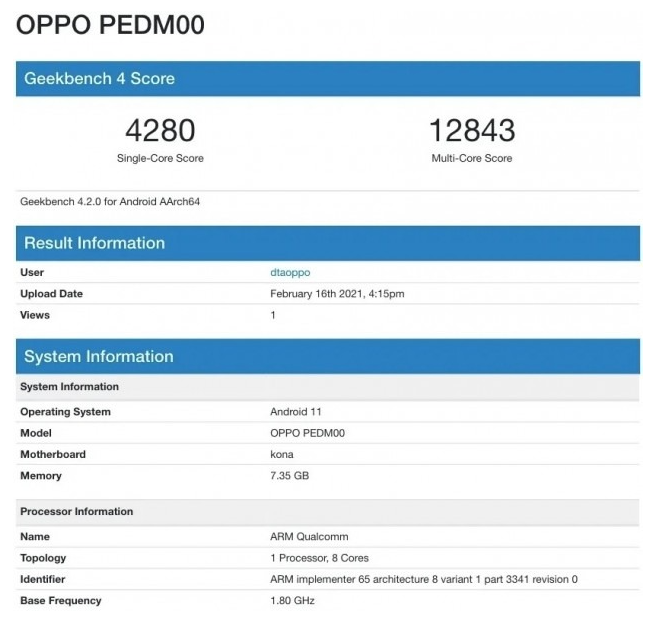Click the blue System Information section header
This screenshot has width=648, height=624.
[x=98, y=356]
